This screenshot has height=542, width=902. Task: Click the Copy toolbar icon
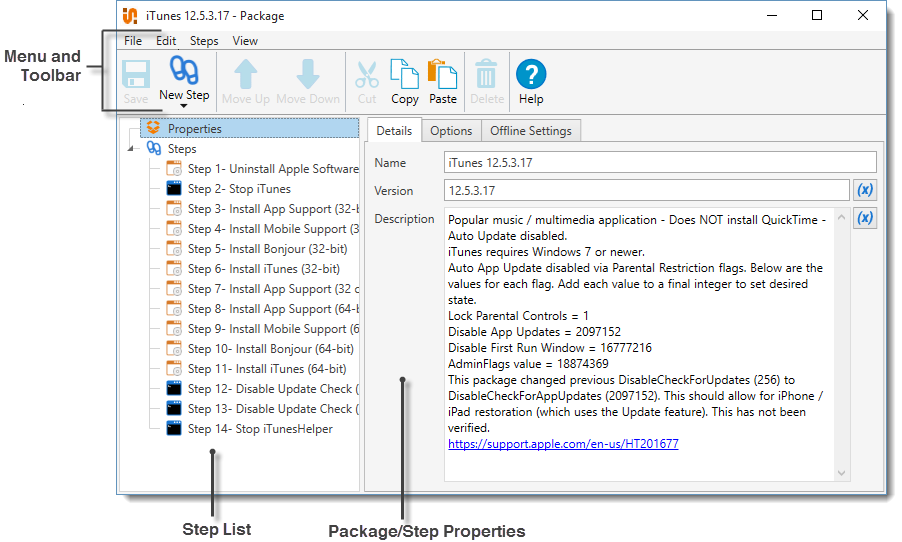(x=404, y=74)
